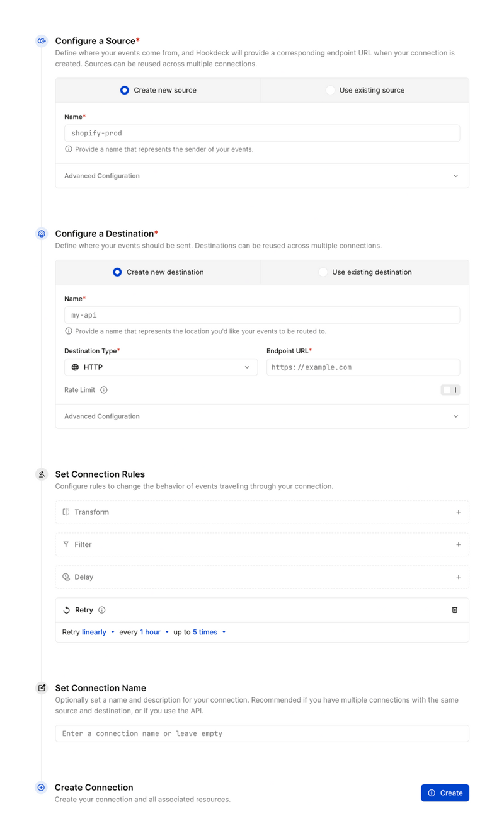The width and height of the screenshot is (504, 838).
Task: Expand Advanced Configuration under source
Action: (262, 176)
